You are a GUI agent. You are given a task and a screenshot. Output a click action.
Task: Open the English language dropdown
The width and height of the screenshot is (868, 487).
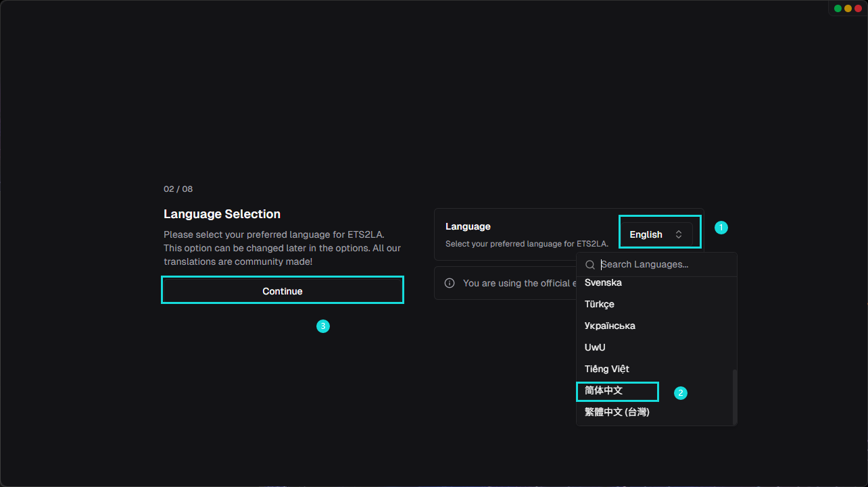tap(657, 234)
